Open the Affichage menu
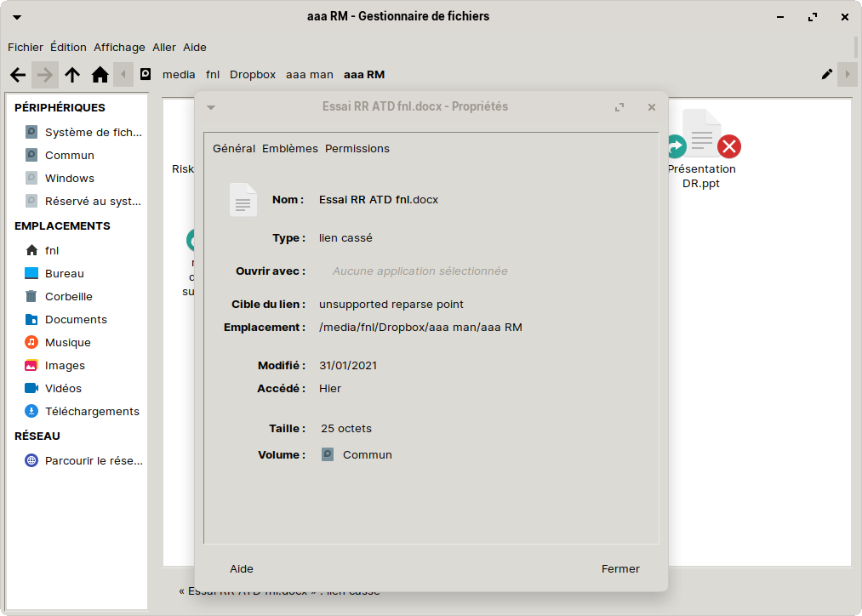The width and height of the screenshot is (862, 616). (119, 47)
